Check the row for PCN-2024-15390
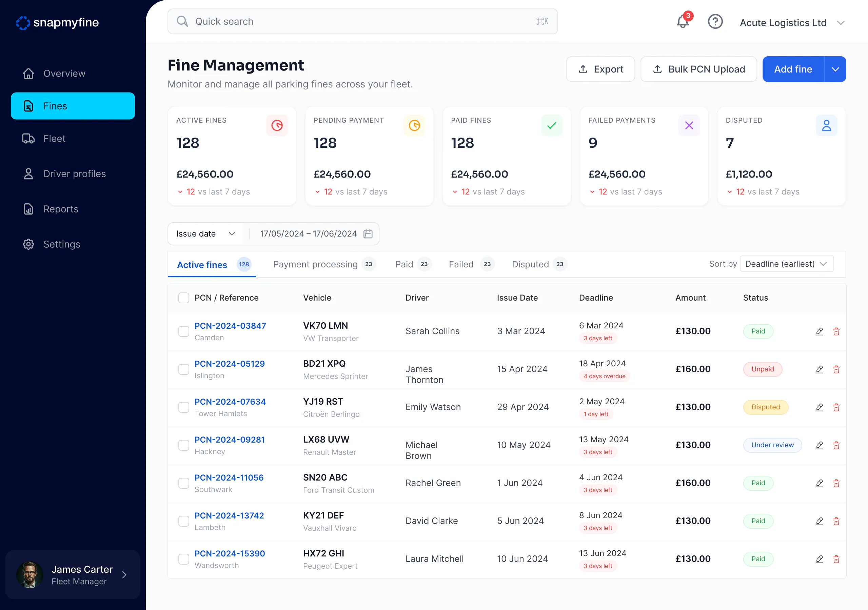868x610 pixels. 184,559
